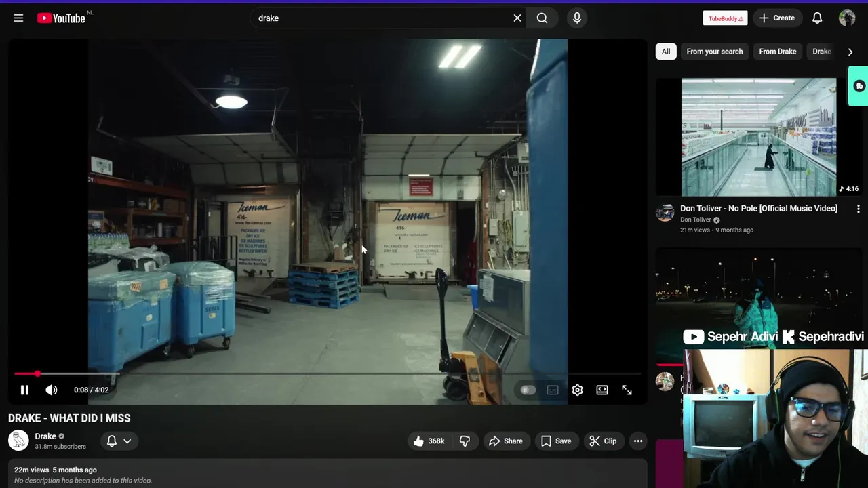Open the Create menu
868x488 pixels.
tap(777, 18)
